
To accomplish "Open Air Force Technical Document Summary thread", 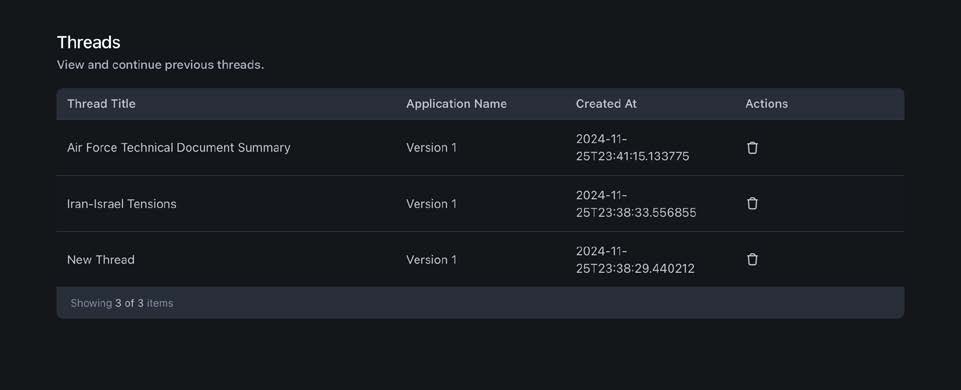I will pyautogui.click(x=178, y=148).
